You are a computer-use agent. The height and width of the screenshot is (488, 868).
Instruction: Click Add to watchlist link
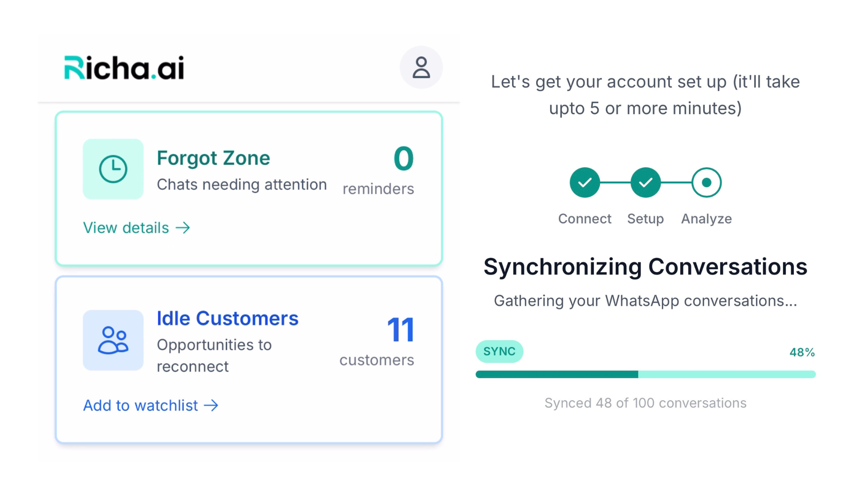click(x=141, y=405)
